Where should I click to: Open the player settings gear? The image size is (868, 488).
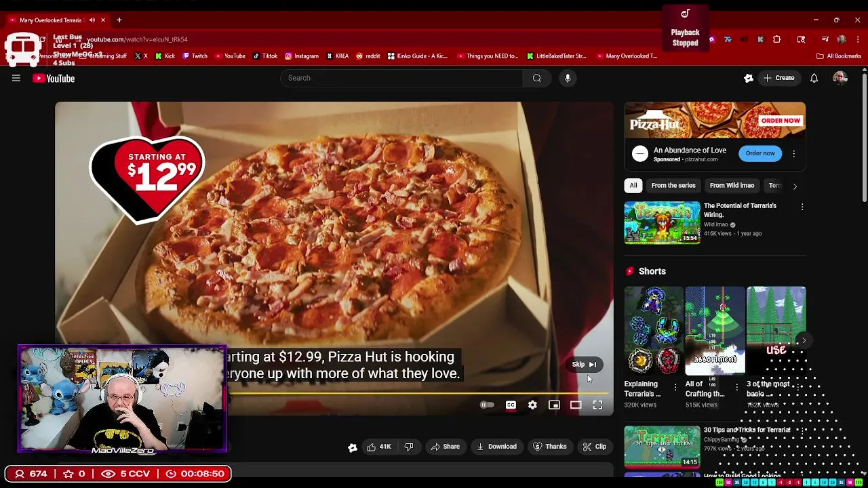pyautogui.click(x=532, y=405)
